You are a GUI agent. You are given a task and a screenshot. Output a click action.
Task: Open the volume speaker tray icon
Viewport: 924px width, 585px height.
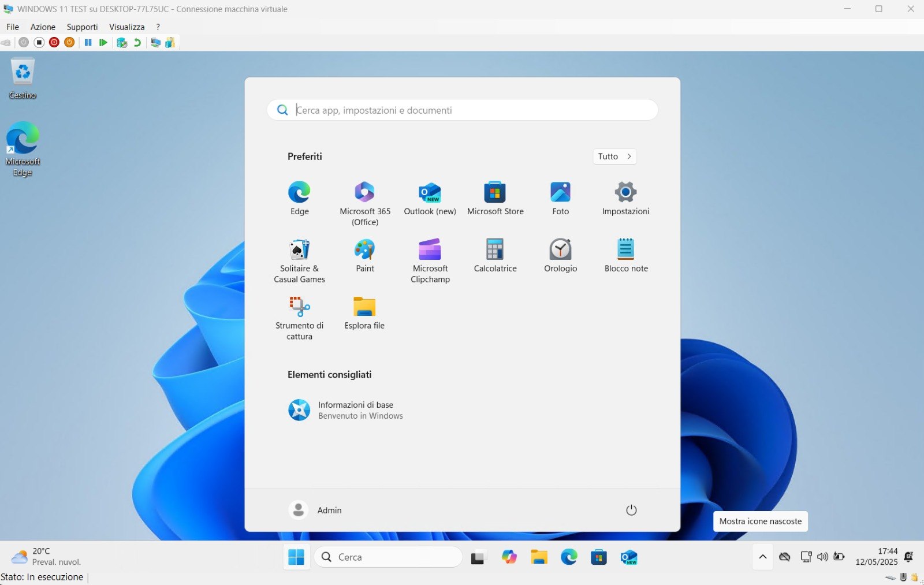tap(822, 557)
